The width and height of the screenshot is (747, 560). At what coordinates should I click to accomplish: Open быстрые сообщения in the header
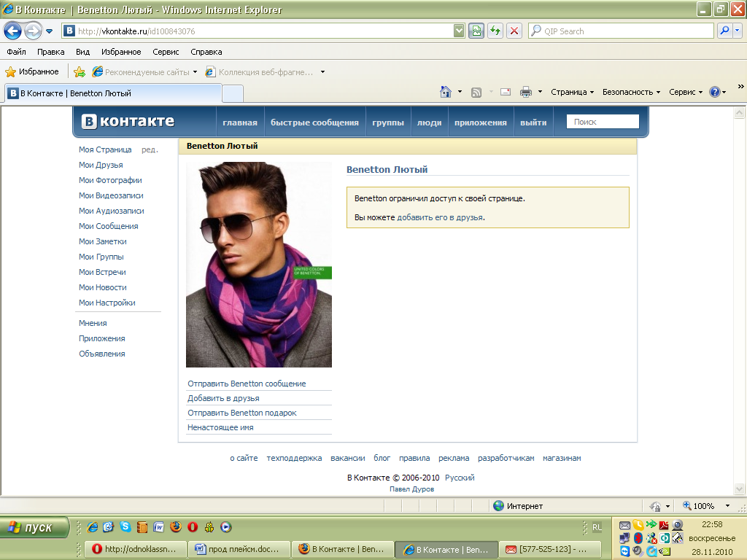(x=314, y=122)
